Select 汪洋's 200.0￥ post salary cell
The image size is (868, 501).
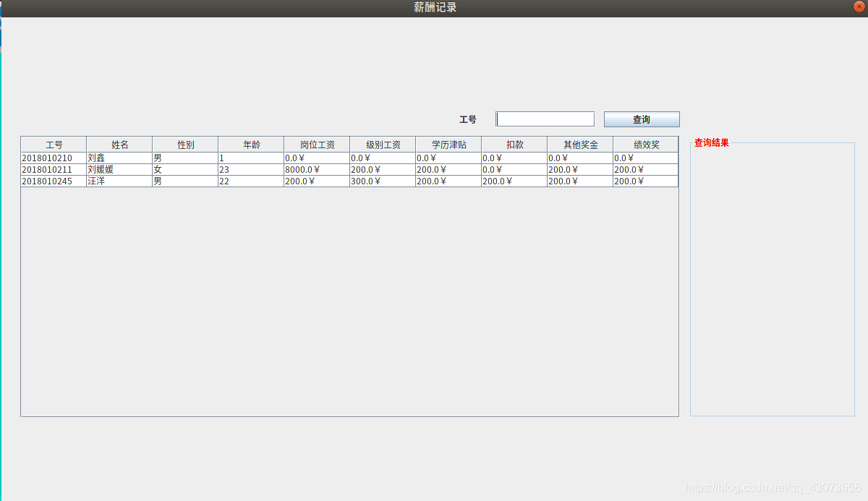[x=317, y=181]
